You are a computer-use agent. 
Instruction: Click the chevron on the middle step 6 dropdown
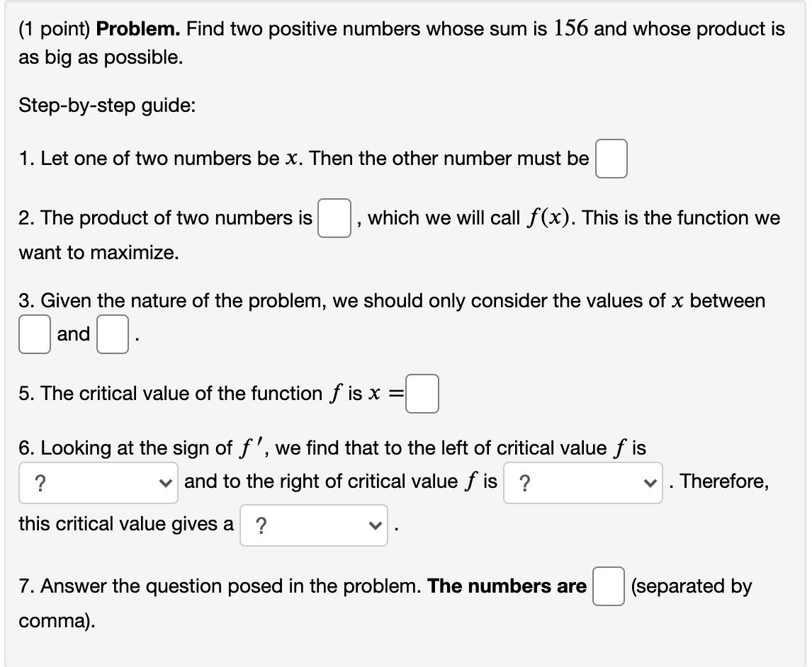pyautogui.click(x=650, y=481)
